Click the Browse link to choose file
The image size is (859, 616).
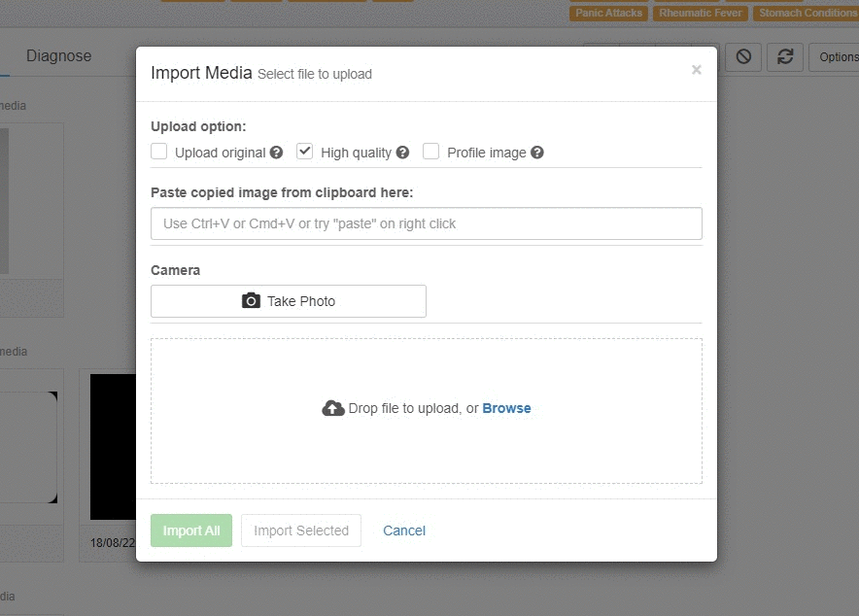[506, 408]
